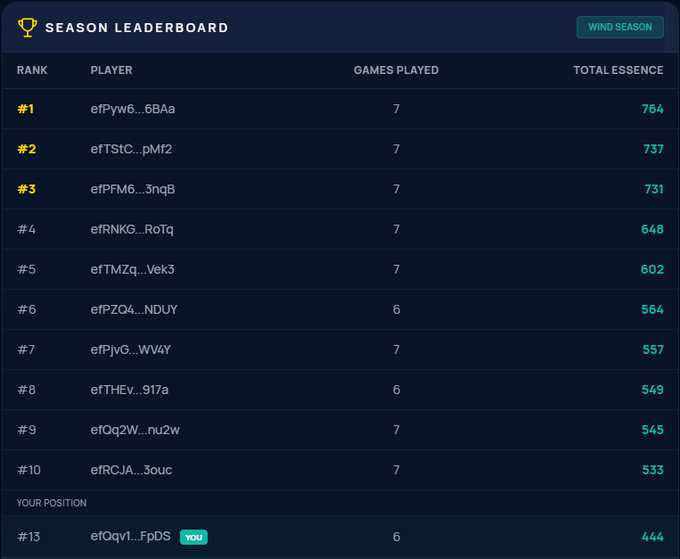Click the #3 rank label
Screen dimensions: 680x559
tap(26, 189)
